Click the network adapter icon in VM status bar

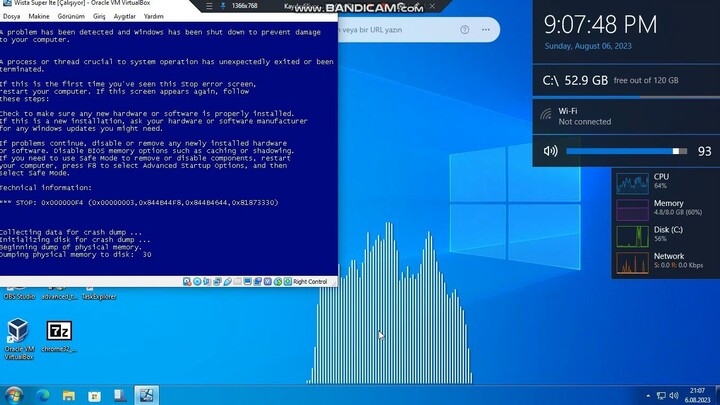click(x=217, y=281)
